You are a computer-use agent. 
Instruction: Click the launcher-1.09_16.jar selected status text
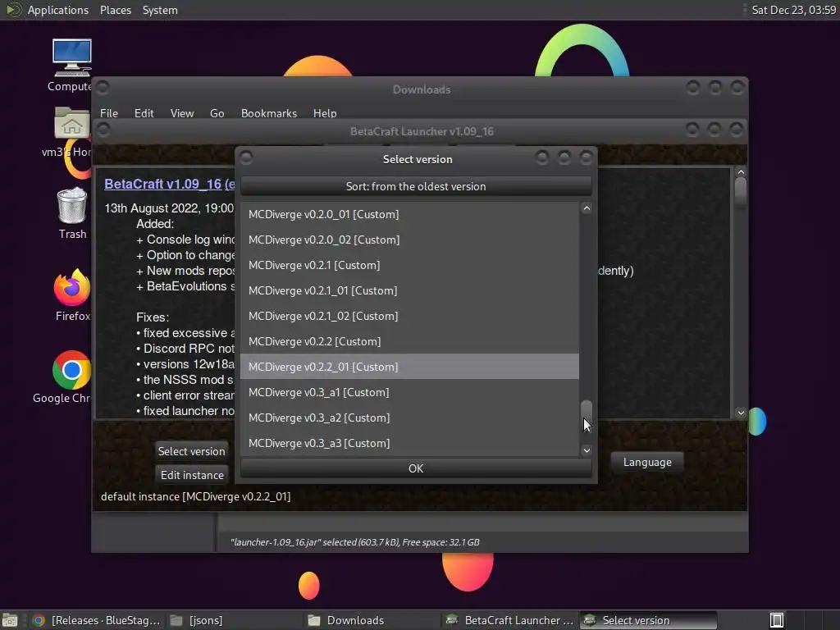coord(354,542)
